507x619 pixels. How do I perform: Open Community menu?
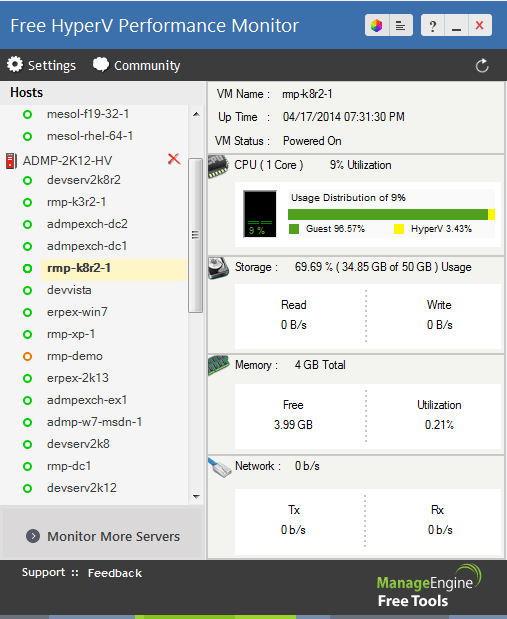(147, 66)
